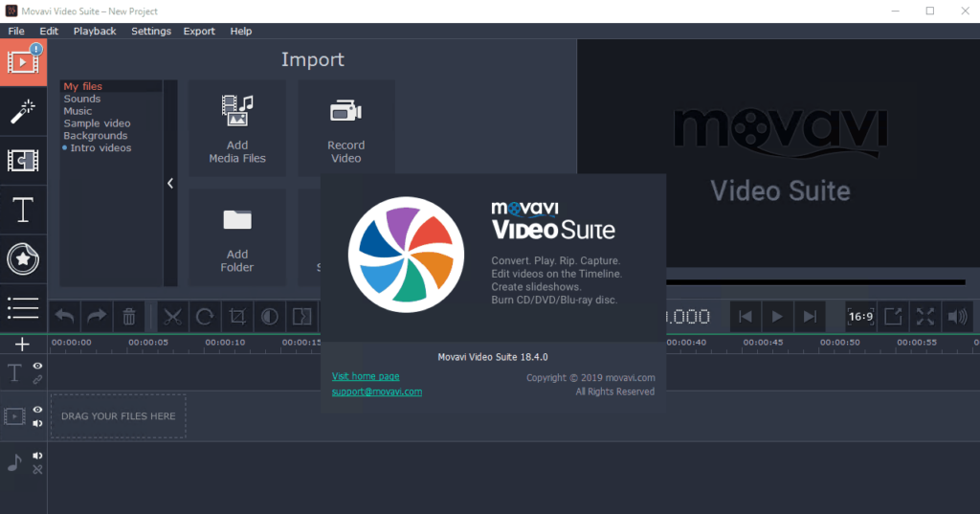The image size is (980, 514).
Task: Undo the last action
Action: point(64,317)
